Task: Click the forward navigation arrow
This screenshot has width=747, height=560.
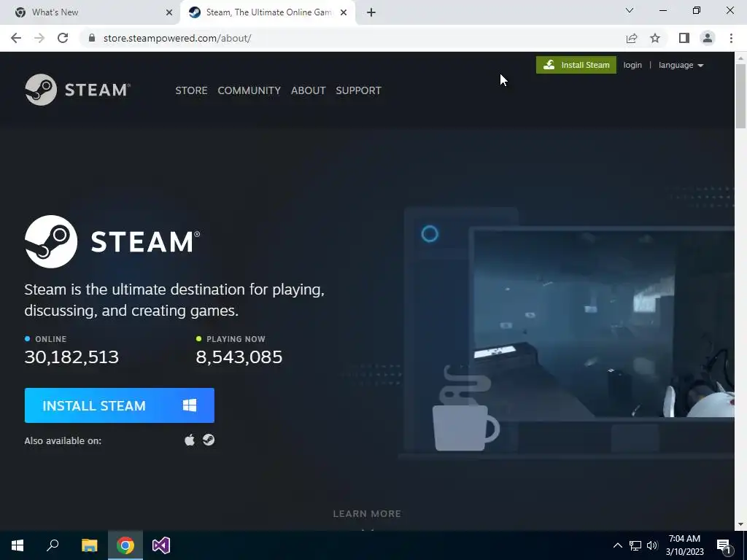Action: point(39,38)
